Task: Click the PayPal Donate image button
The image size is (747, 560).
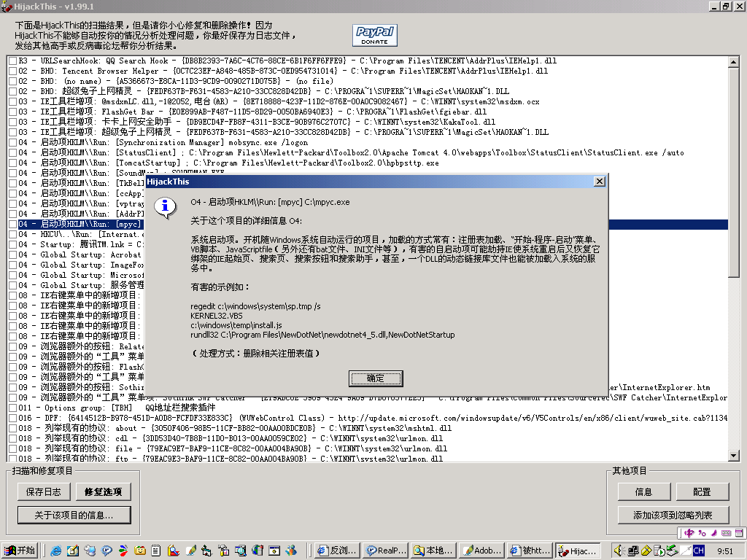Action: [375, 35]
